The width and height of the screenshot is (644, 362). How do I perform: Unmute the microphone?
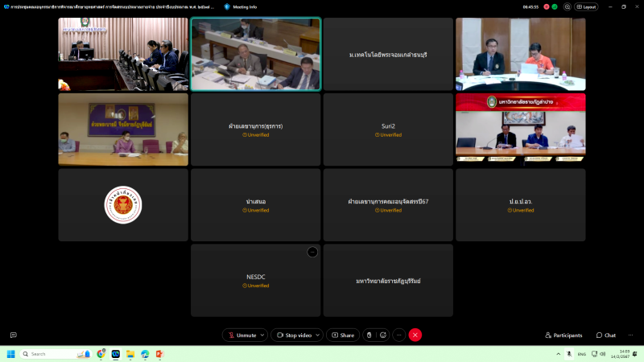[x=242, y=335]
